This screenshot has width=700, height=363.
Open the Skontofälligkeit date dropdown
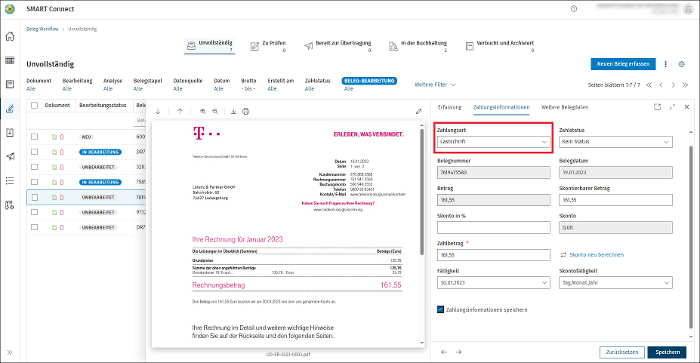(616, 283)
